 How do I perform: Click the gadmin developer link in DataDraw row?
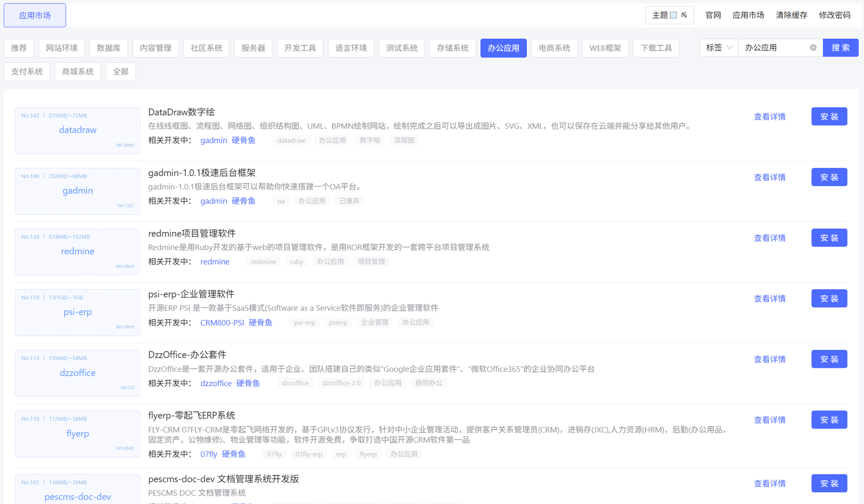(214, 140)
